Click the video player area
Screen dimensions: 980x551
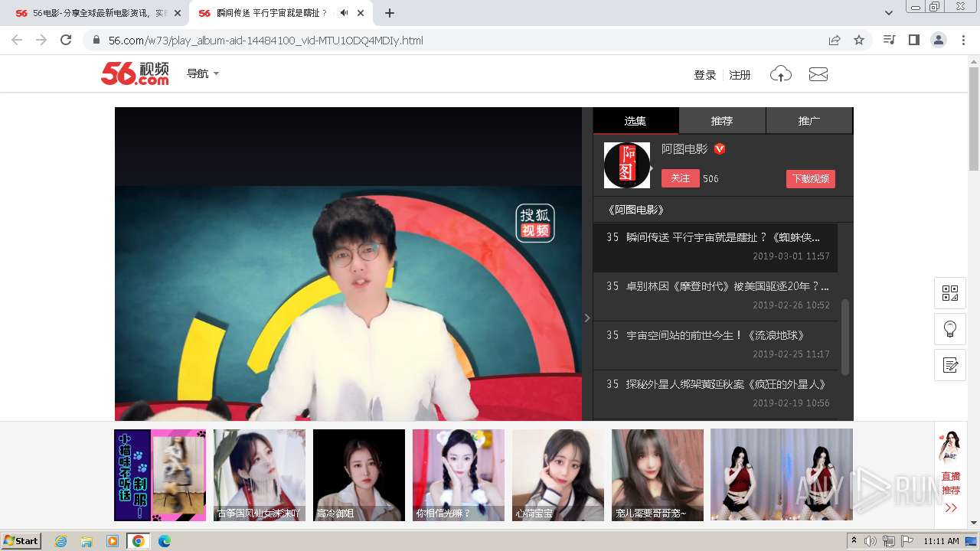[x=348, y=264]
